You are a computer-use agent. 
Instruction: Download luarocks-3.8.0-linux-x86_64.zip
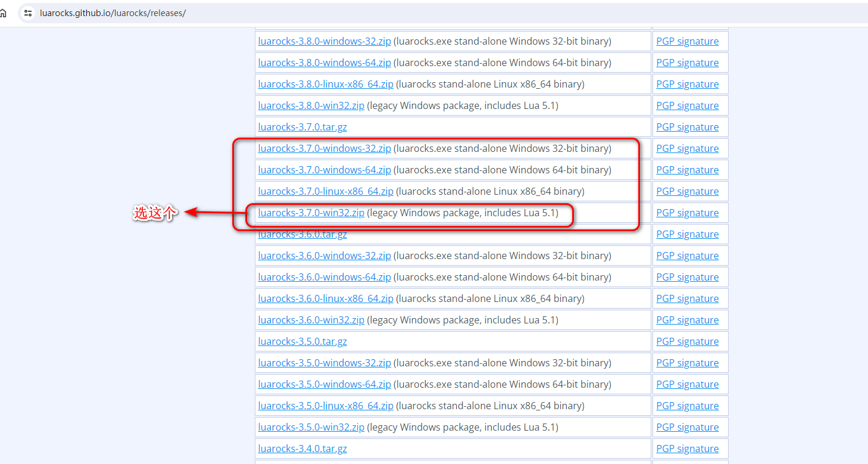326,84
